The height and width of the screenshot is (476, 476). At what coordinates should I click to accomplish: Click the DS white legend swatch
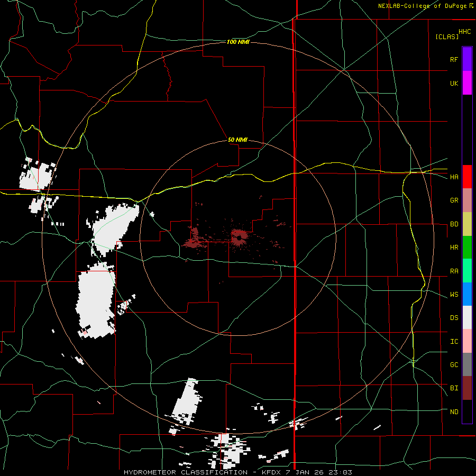tap(467, 317)
